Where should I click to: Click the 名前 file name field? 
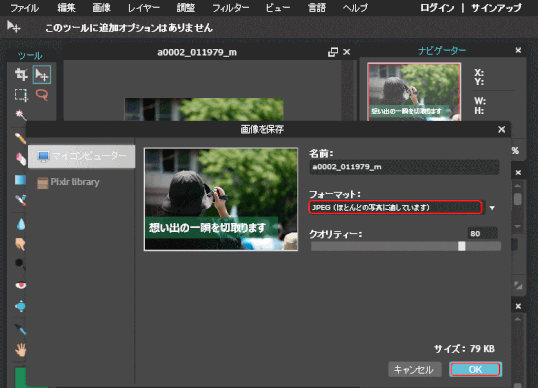click(x=404, y=167)
